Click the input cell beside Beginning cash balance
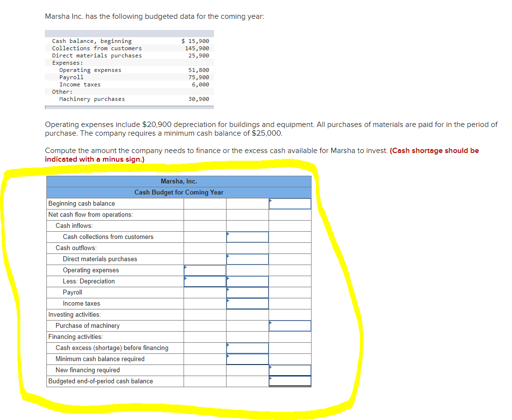This screenshot has width=512, height=420. [x=290, y=203]
